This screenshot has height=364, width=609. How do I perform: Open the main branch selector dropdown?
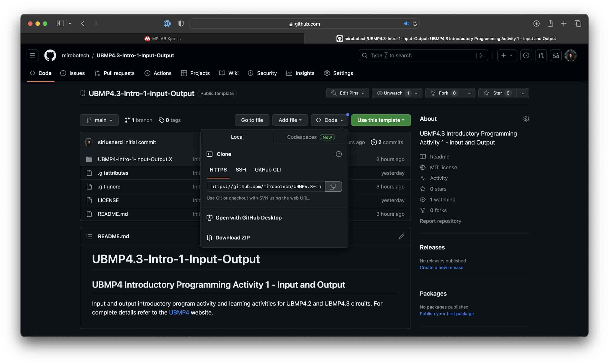[x=99, y=120]
